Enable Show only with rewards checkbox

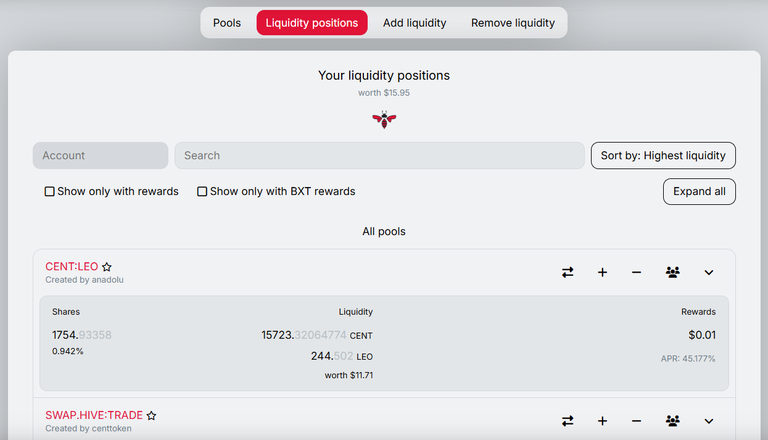(x=49, y=191)
